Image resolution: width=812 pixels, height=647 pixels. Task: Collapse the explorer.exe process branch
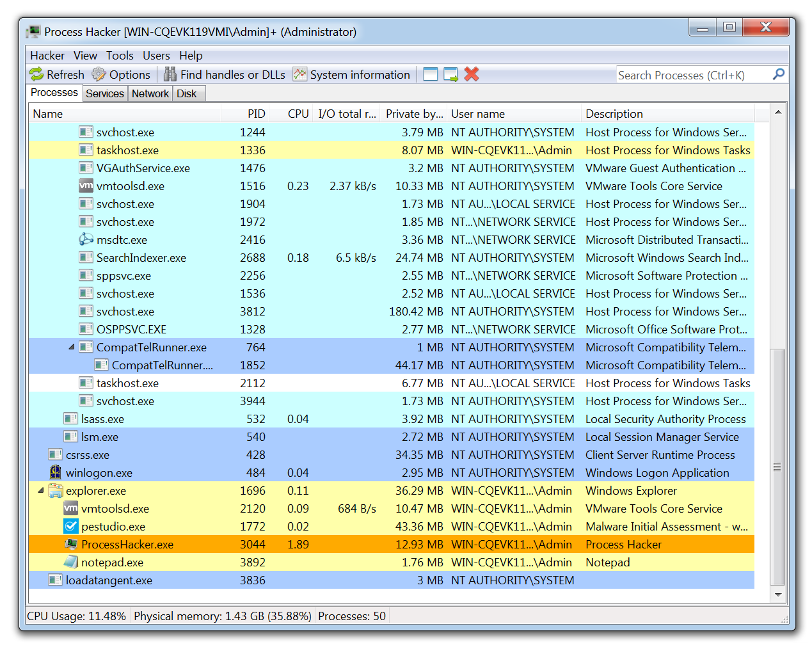coord(41,490)
